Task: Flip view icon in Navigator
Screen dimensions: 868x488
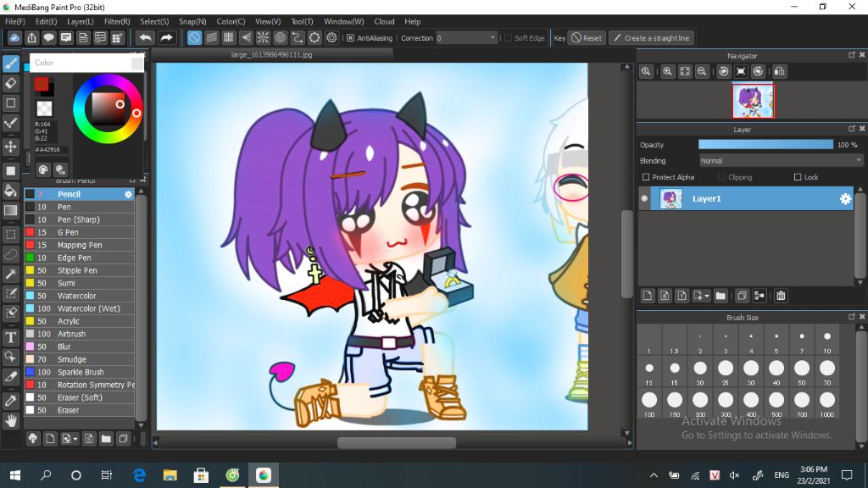Action: pos(780,71)
